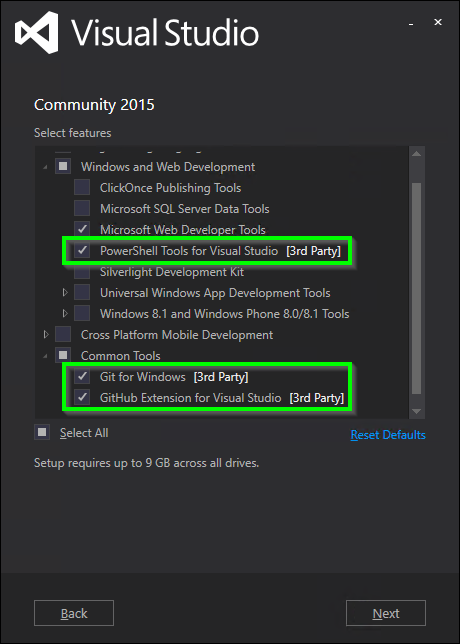
Task: Select the ClickOnce Publishing Tools label
Action: 170,188
